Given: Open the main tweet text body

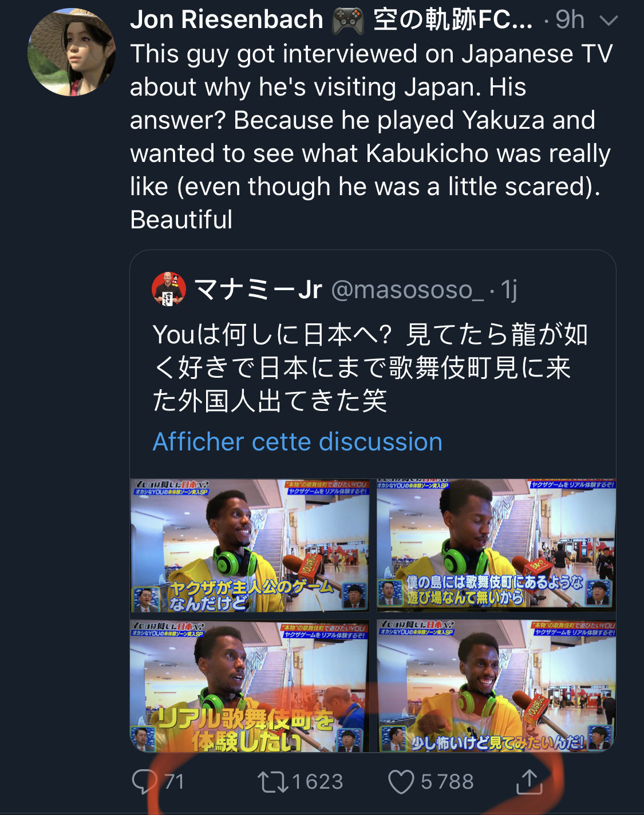Looking at the screenshot, I should (372, 137).
